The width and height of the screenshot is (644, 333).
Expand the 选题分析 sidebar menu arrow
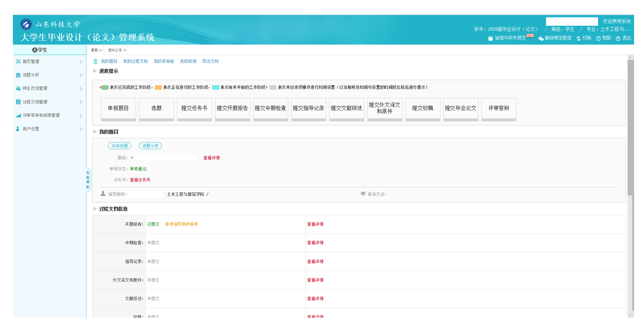click(x=81, y=75)
